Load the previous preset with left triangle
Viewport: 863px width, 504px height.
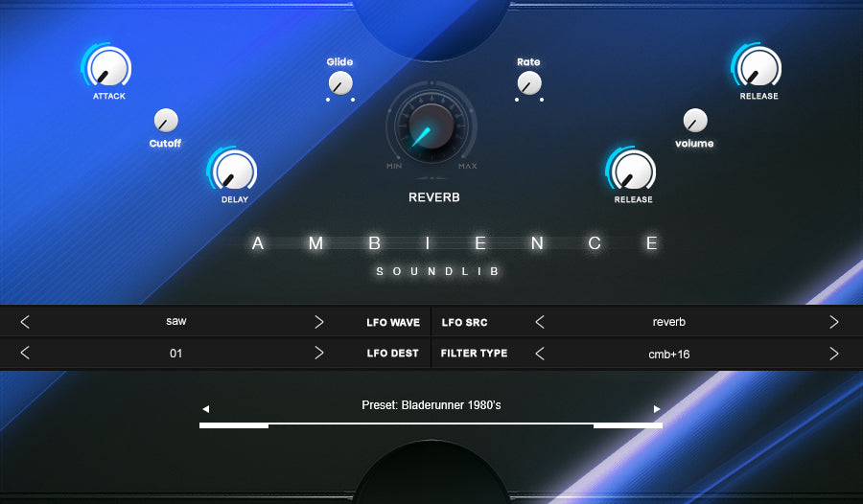[206, 409]
